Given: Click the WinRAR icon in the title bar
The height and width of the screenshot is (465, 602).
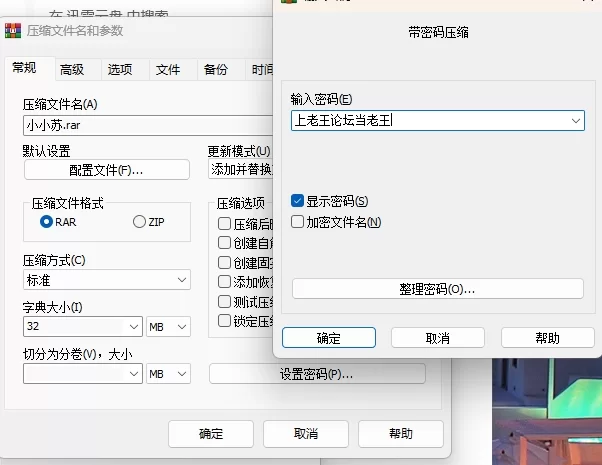Looking at the screenshot, I should [x=14, y=31].
